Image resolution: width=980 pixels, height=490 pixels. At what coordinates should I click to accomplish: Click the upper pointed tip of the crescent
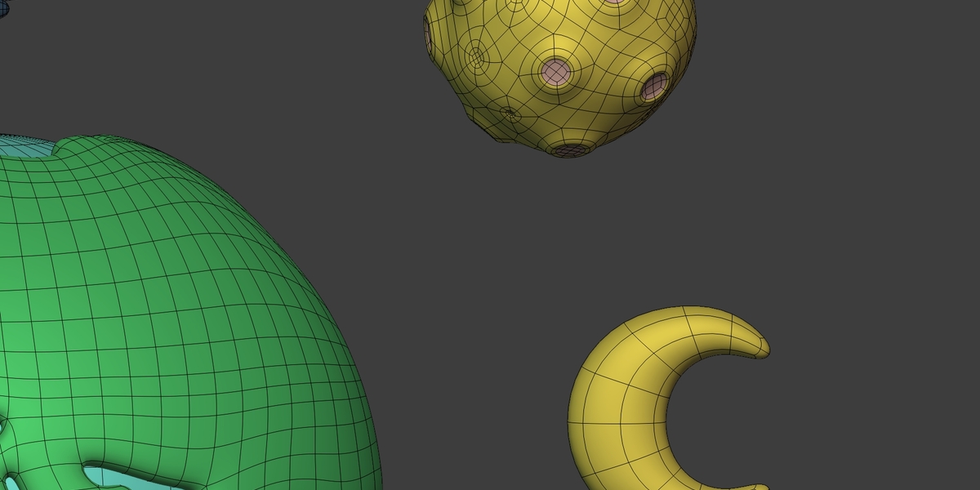pos(758,343)
